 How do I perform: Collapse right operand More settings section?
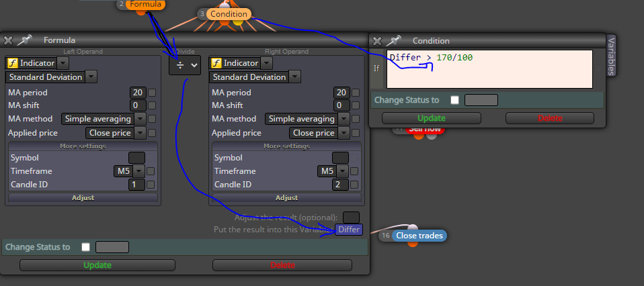(x=286, y=146)
